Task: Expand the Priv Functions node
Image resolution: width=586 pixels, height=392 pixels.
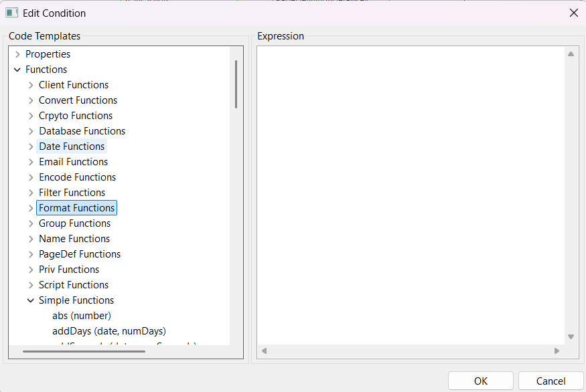Action: point(31,270)
